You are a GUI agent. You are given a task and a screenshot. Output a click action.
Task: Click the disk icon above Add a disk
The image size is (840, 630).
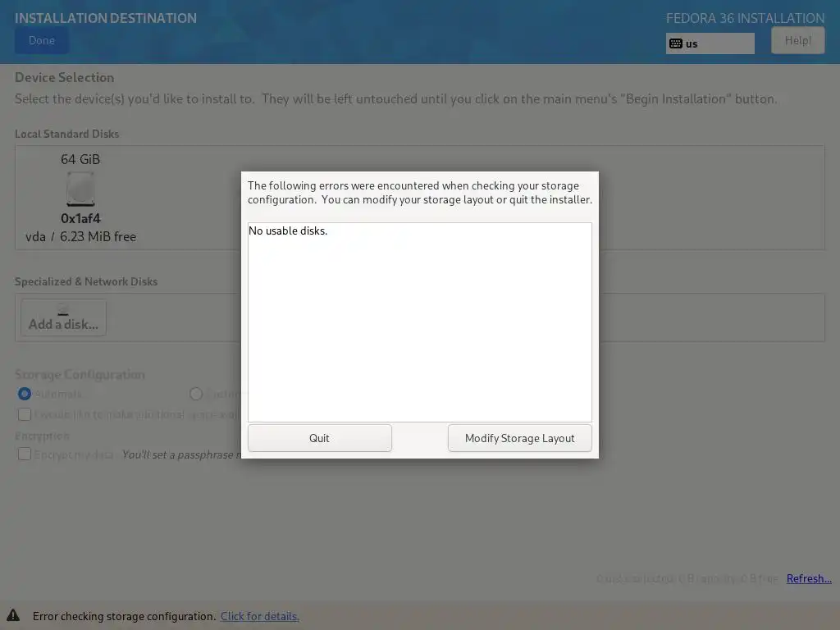click(x=63, y=309)
